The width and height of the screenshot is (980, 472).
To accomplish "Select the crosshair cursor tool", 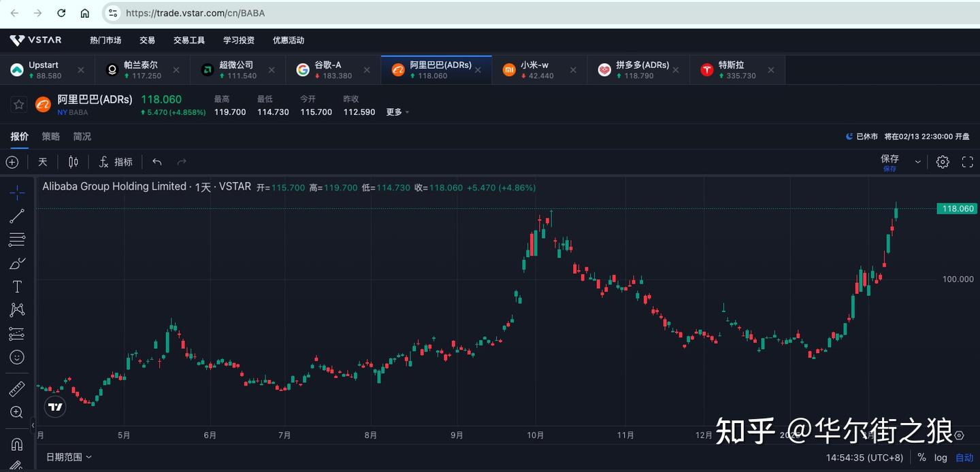I will click(x=17, y=192).
